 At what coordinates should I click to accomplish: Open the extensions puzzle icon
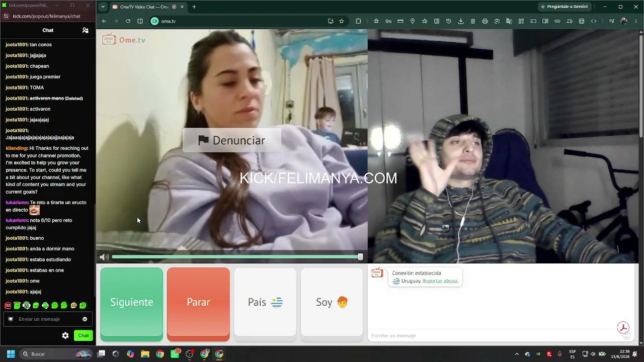[x=358, y=21]
